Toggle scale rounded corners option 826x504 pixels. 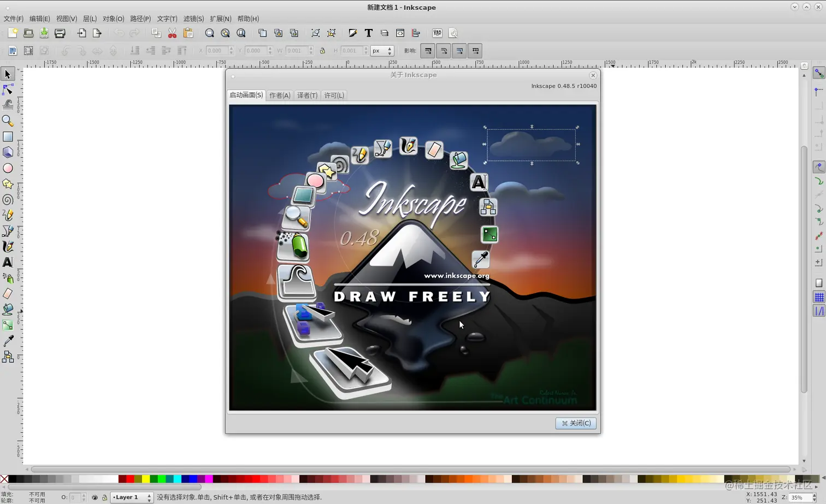tap(444, 51)
